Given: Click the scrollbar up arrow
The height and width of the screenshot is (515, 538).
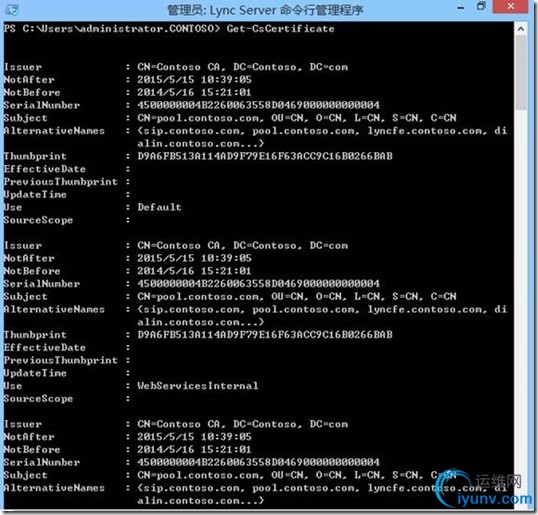Looking at the screenshot, I should tap(521, 29).
